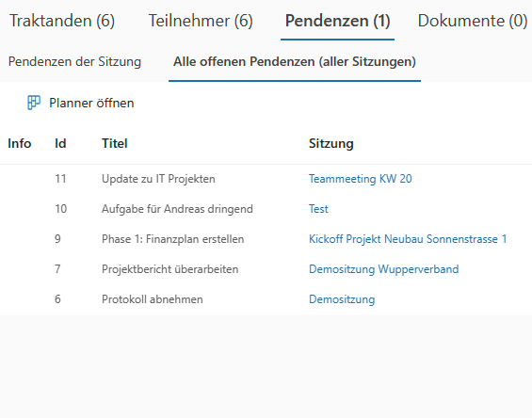Click the Info column header
The width and height of the screenshot is (532, 418).
coord(20,143)
